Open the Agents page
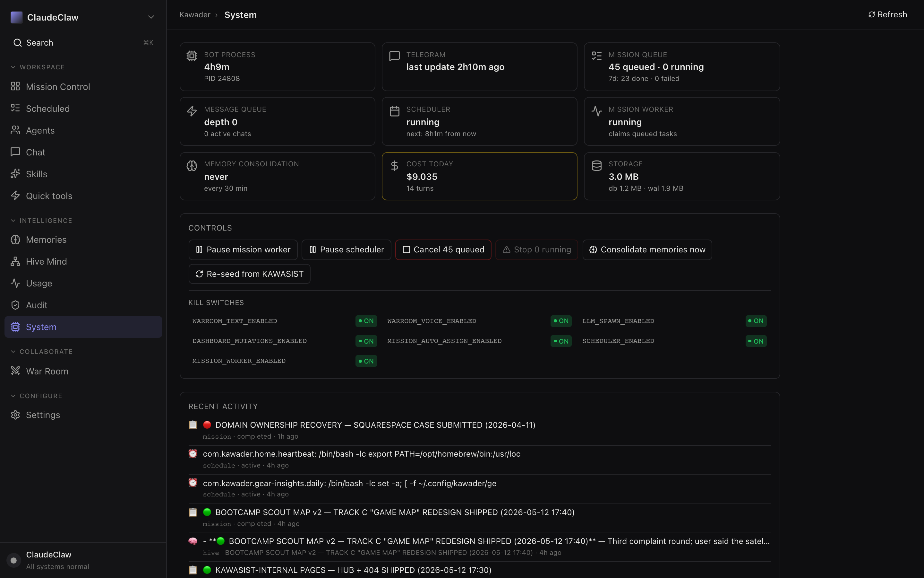This screenshot has height=578, width=924. pos(83,130)
